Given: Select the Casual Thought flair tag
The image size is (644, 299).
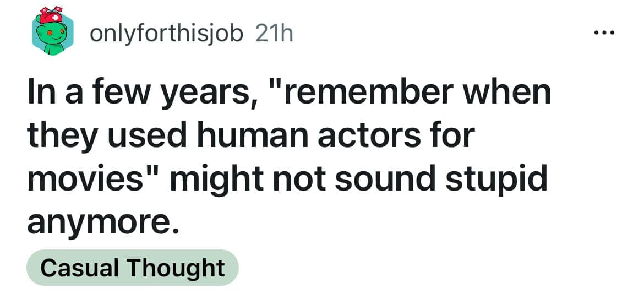Looking at the screenshot, I should coord(132,268).
